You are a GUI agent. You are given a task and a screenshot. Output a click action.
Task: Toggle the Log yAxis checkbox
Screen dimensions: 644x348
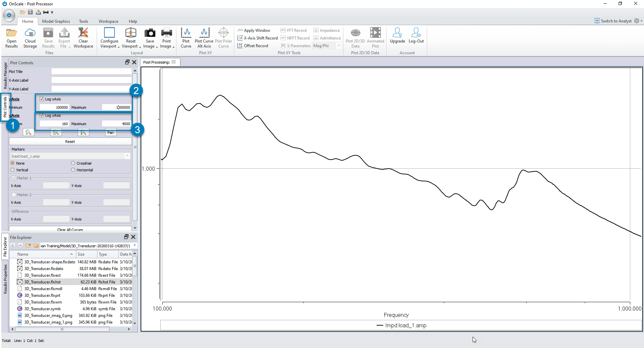point(42,115)
